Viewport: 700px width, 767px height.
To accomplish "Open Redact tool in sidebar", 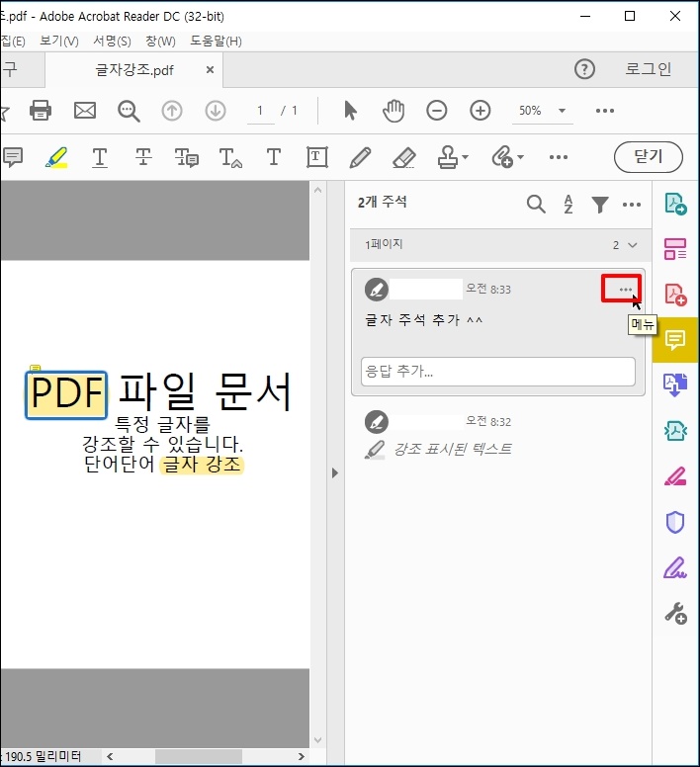I will (x=675, y=476).
